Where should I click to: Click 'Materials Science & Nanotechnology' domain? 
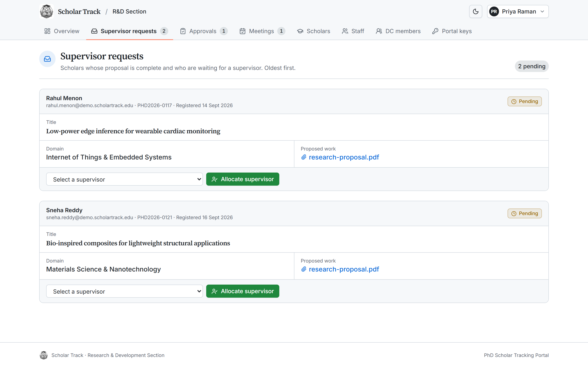tap(104, 269)
